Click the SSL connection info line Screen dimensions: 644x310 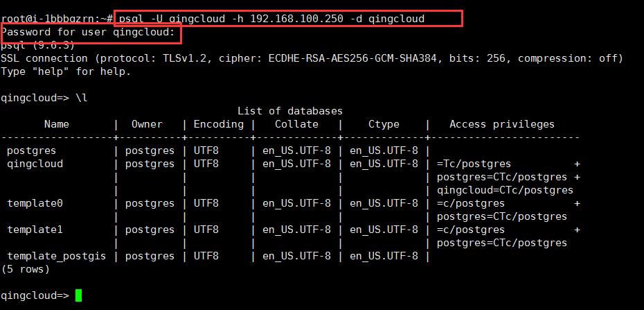[312, 58]
